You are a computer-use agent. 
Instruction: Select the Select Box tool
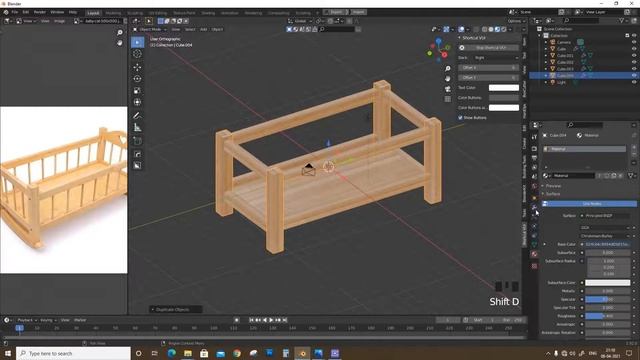pyautogui.click(x=138, y=42)
